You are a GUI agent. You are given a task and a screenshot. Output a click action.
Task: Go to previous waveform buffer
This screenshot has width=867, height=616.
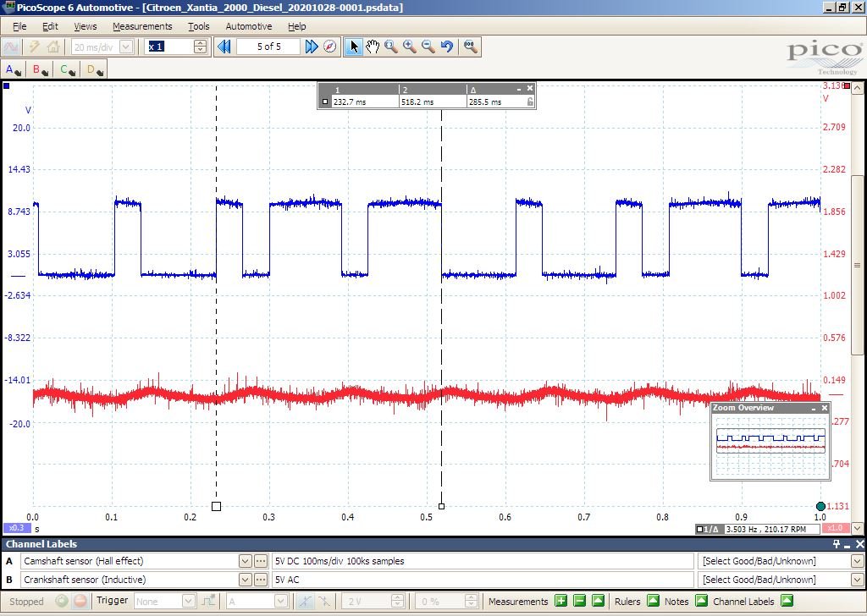tap(224, 47)
